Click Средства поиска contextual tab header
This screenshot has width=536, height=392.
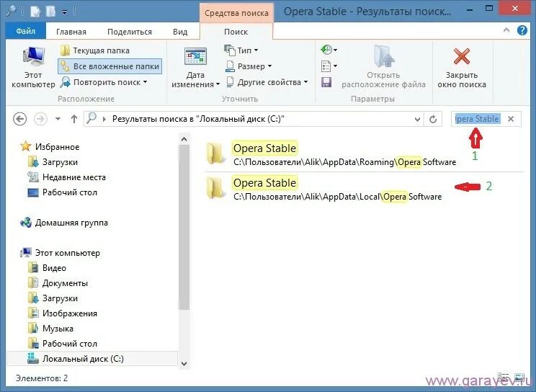click(x=236, y=13)
